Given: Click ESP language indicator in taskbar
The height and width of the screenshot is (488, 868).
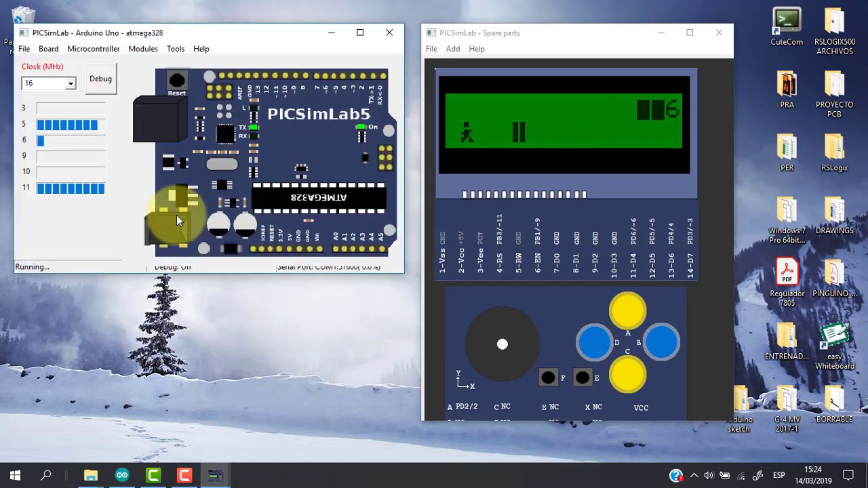Looking at the screenshot, I should pyautogui.click(x=779, y=476).
